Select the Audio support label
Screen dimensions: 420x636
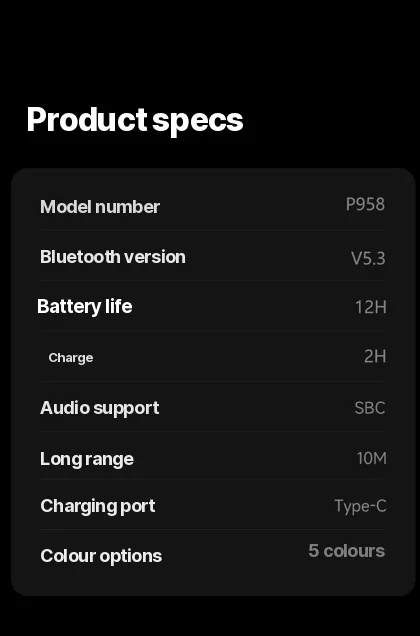(x=99, y=408)
